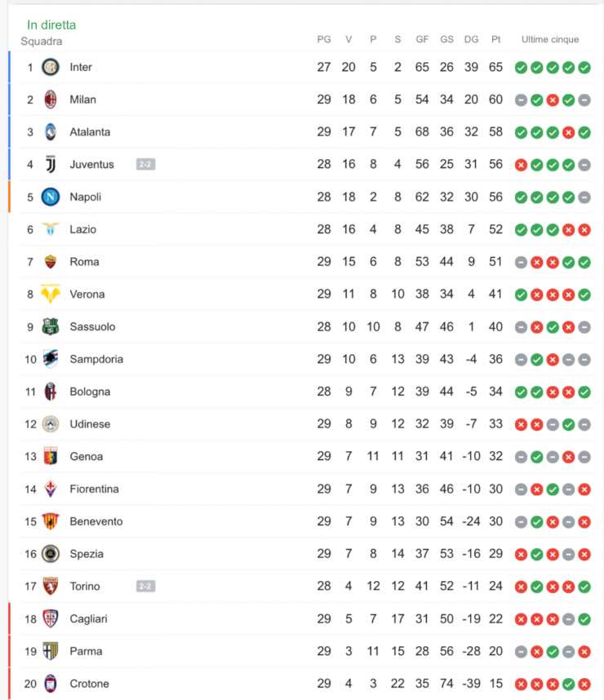The width and height of the screenshot is (604, 700).
Task: Click the Inter club crest
Action: [51, 67]
